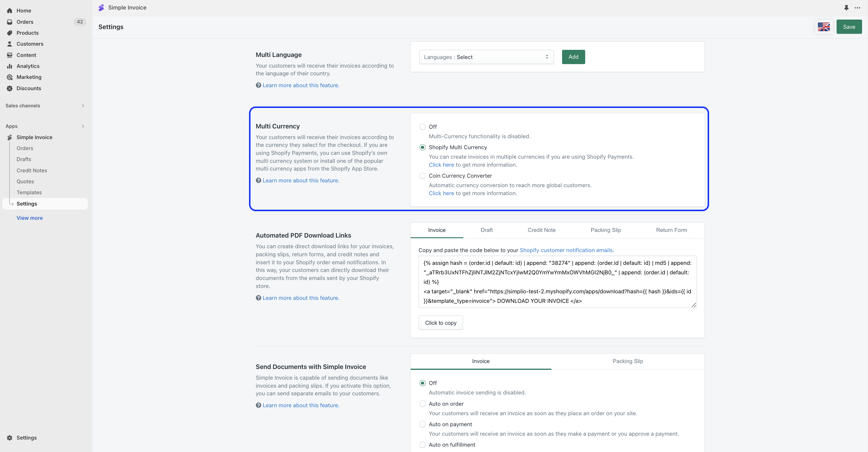The image size is (868, 452).
Task: Click the Analytics bar chart icon
Action: [9, 66]
